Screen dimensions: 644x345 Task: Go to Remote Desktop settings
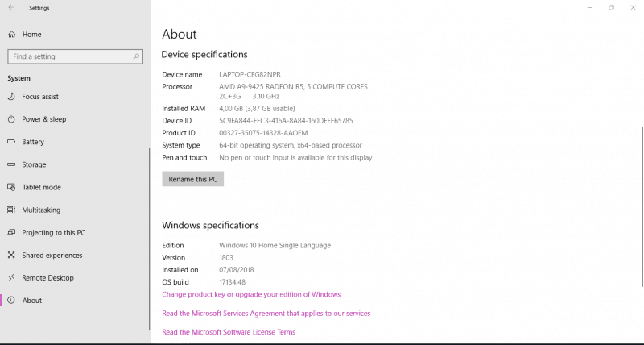coord(47,277)
